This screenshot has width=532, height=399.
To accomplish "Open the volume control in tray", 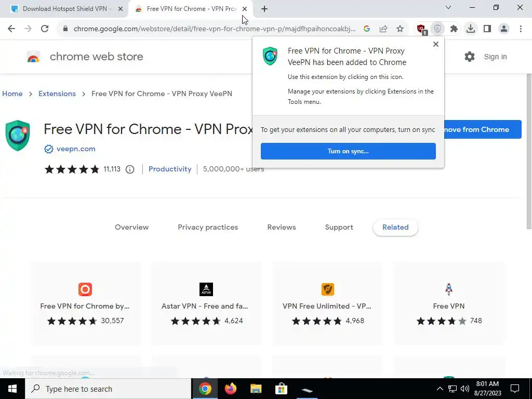I will (x=465, y=389).
